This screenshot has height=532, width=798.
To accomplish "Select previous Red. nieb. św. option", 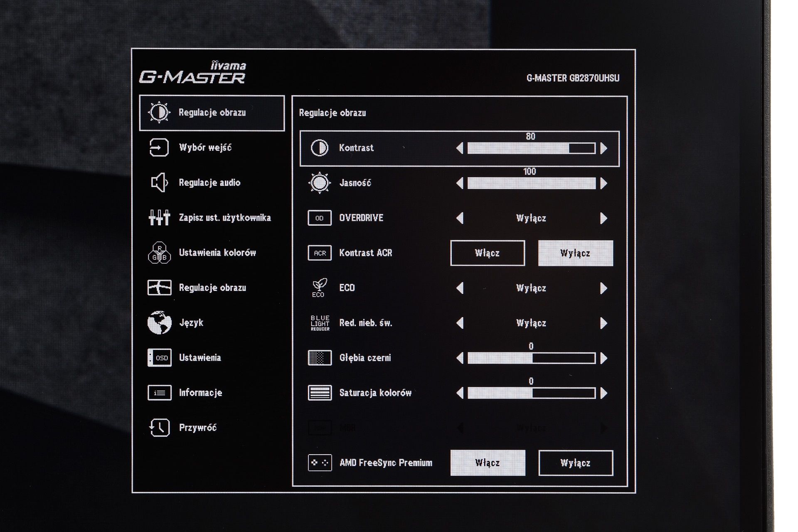I will (x=460, y=323).
